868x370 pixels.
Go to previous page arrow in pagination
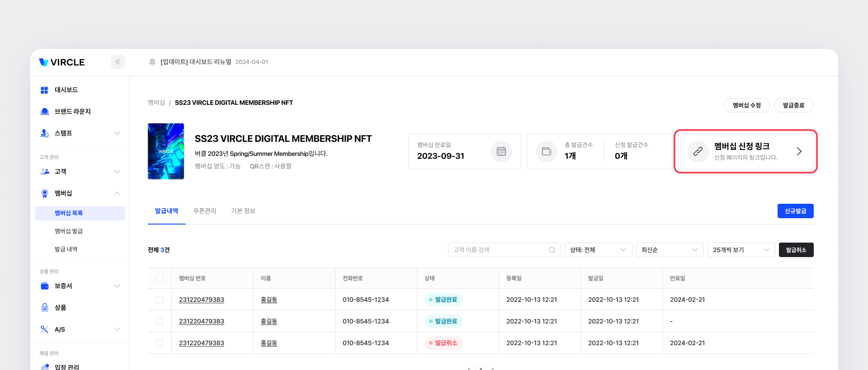click(x=469, y=368)
